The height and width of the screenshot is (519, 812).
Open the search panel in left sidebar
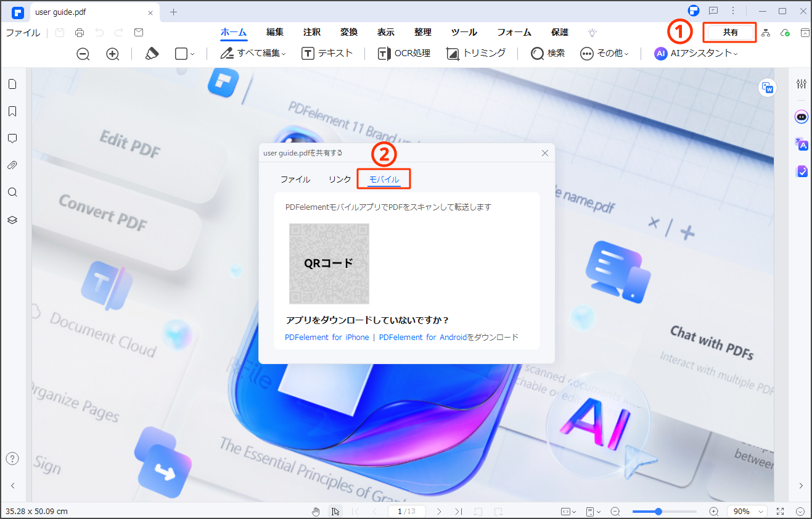pyautogui.click(x=12, y=193)
